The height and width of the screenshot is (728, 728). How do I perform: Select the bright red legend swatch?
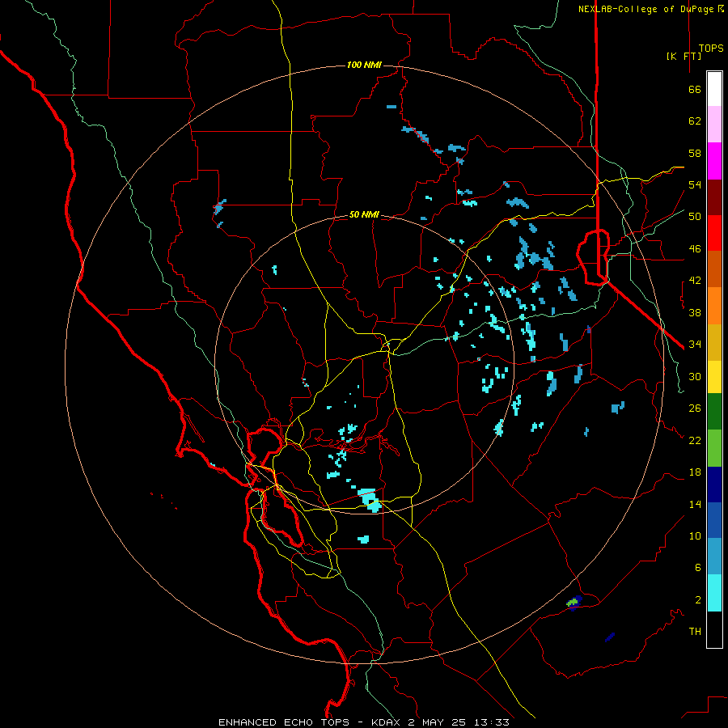click(714, 233)
